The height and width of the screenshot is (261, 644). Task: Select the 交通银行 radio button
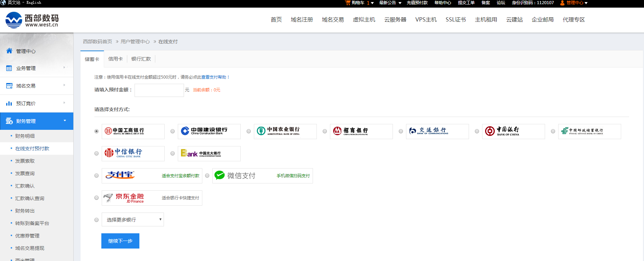(x=401, y=131)
